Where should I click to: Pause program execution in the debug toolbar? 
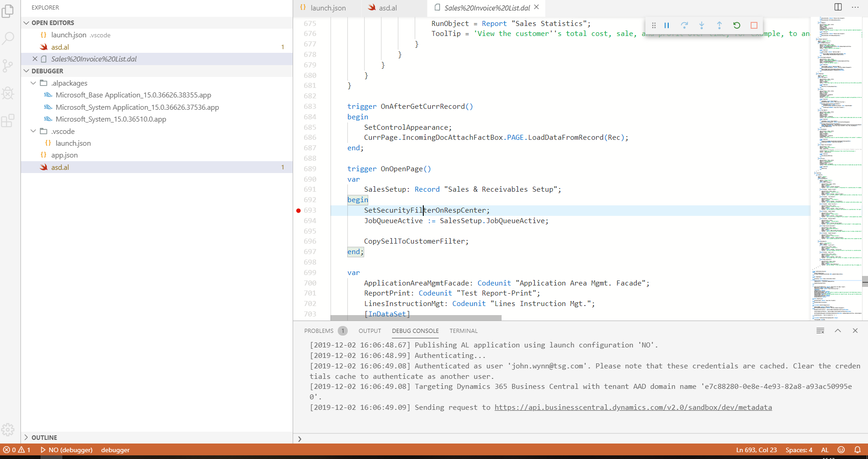click(666, 25)
